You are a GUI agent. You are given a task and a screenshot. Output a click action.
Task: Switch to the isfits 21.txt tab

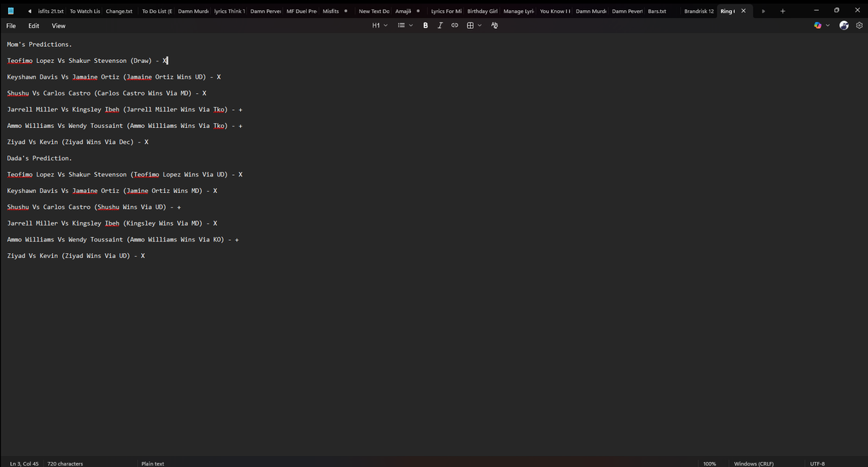(51, 11)
